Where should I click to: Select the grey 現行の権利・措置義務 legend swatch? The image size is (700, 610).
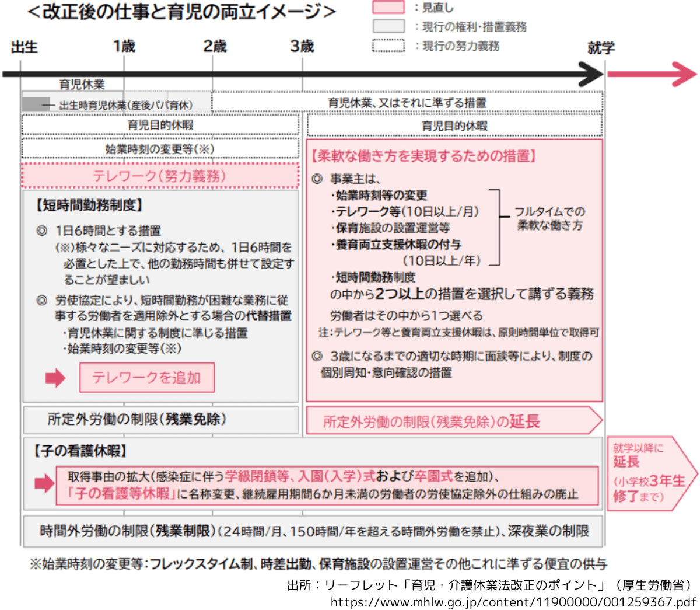click(x=388, y=26)
